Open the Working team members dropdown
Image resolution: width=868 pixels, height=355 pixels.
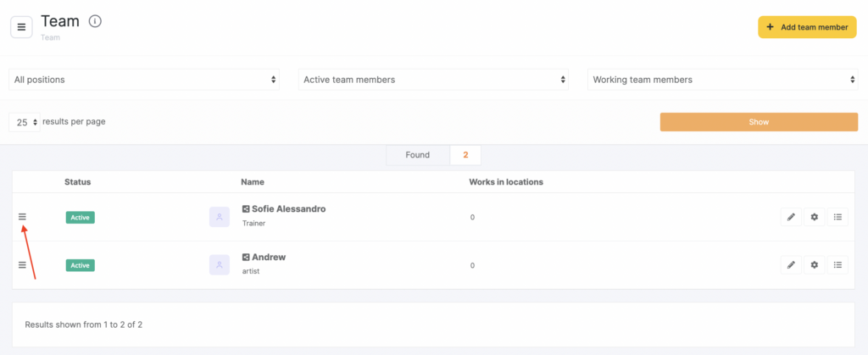point(723,80)
